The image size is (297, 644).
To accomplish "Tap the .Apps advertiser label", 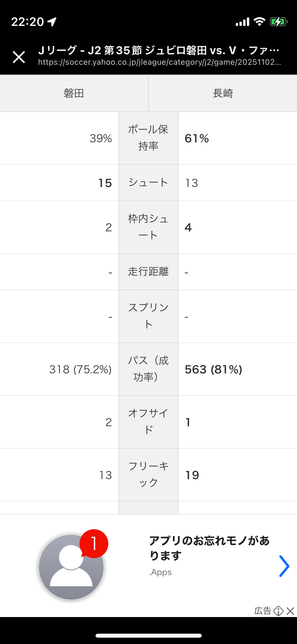I will pos(161,572).
